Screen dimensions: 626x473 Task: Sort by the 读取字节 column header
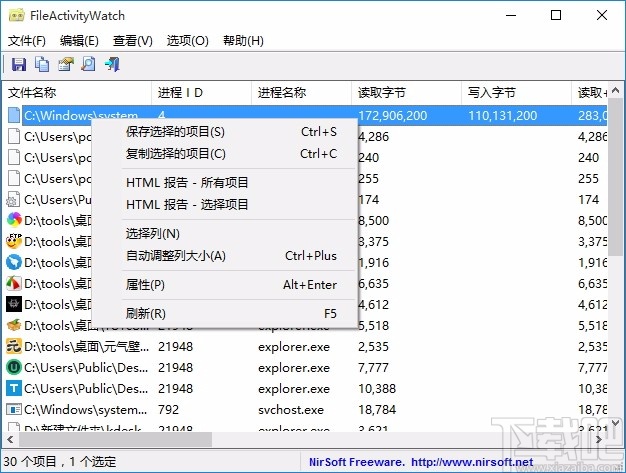pyautogui.click(x=406, y=93)
